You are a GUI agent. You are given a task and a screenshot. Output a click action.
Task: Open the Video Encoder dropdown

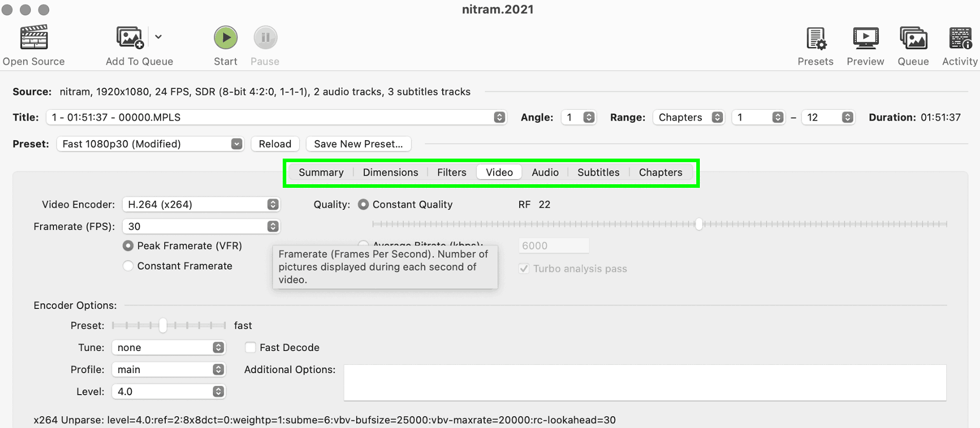click(x=201, y=204)
